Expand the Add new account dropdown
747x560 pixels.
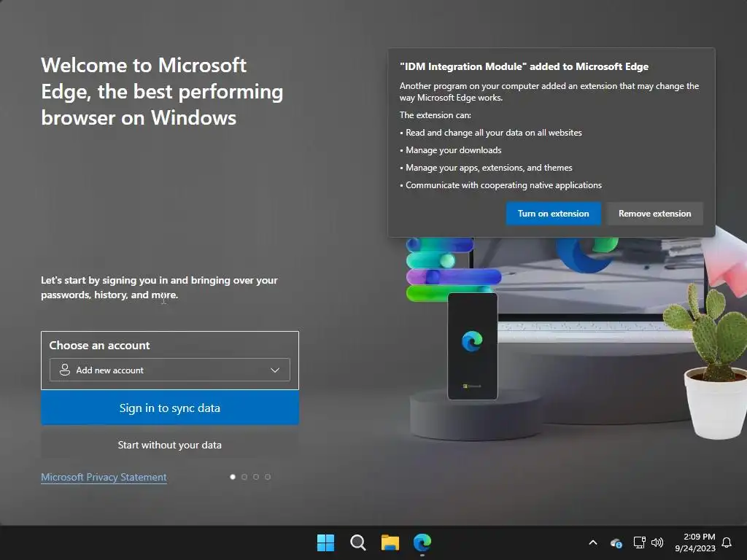pyautogui.click(x=169, y=370)
